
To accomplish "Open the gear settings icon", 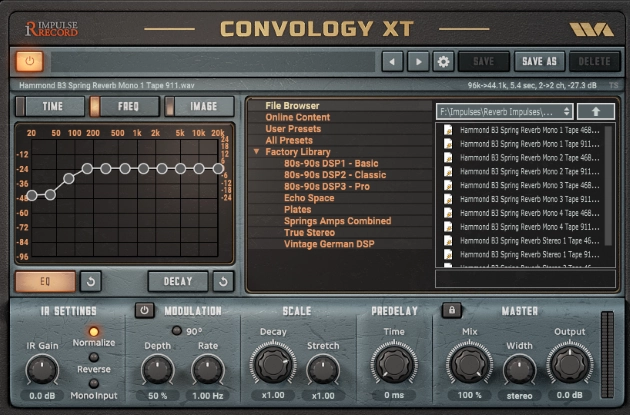I will 444,61.
